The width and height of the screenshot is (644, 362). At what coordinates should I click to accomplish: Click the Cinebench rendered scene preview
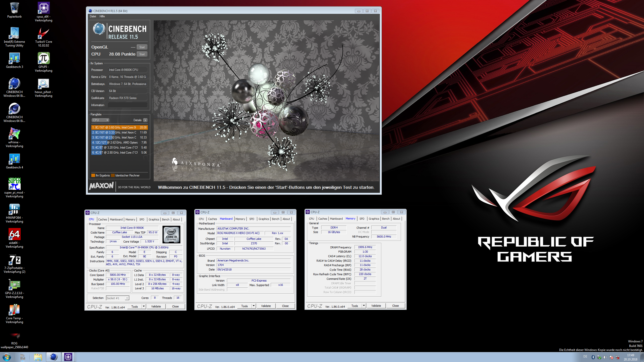click(266, 101)
